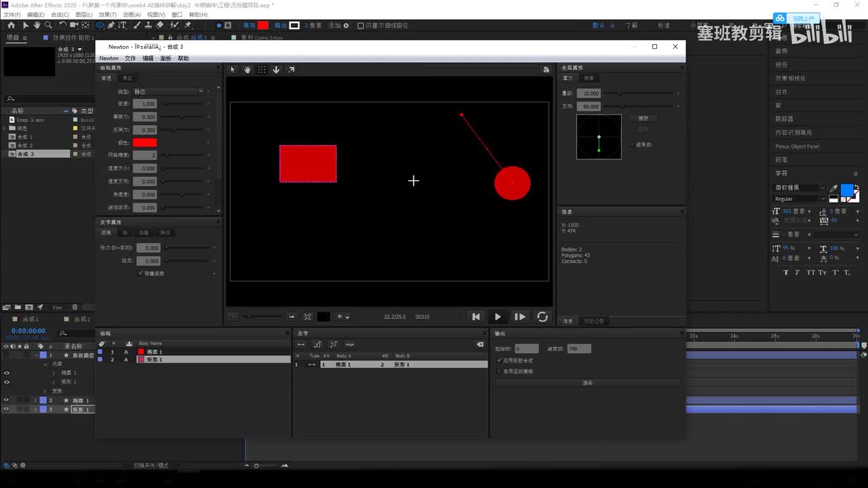Open the Newton menu in Newton window
Image resolution: width=868 pixels, height=488 pixels.
click(x=108, y=58)
